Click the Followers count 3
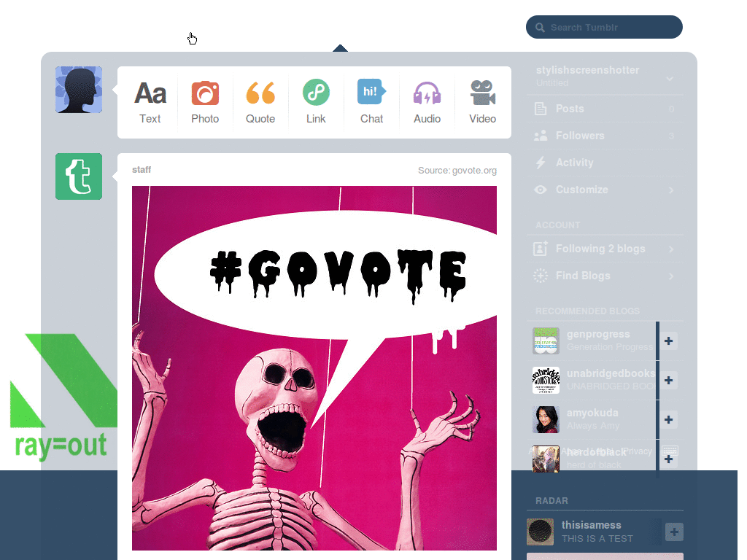747x560 pixels. pyautogui.click(x=671, y=136)
